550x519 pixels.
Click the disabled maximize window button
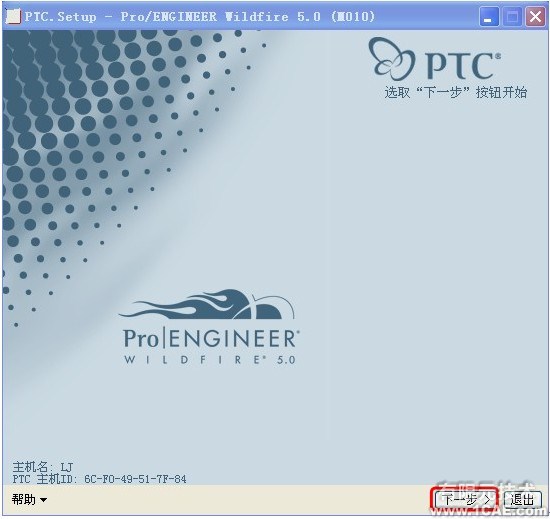pyautogui.click(x=512, y=17)
